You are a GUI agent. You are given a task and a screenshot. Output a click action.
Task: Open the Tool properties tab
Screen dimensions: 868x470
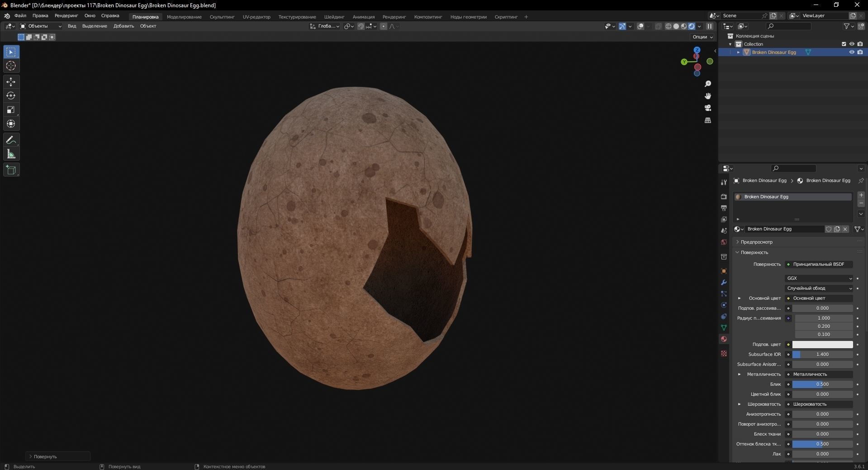(724, 182)
